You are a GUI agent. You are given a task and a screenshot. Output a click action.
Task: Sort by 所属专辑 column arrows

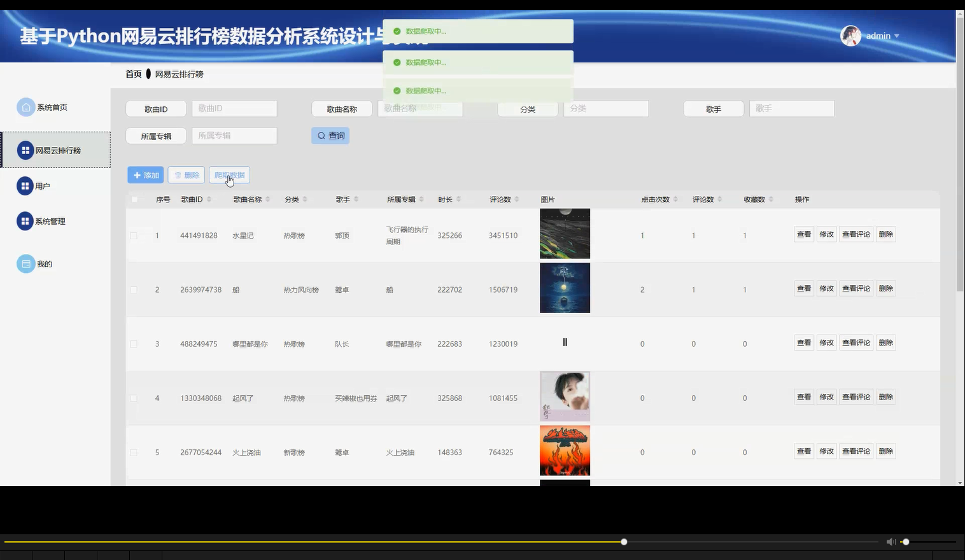(421, 199)
